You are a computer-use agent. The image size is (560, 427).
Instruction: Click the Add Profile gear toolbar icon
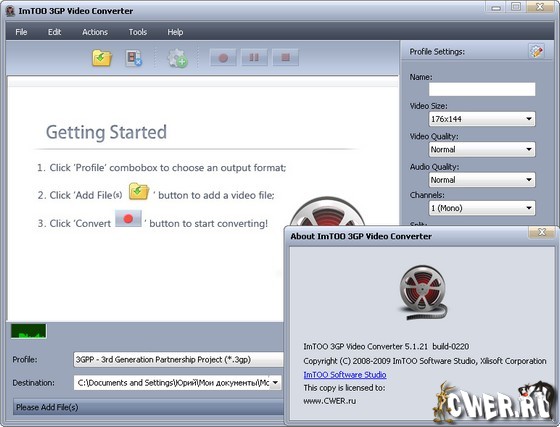pos(178,58)
